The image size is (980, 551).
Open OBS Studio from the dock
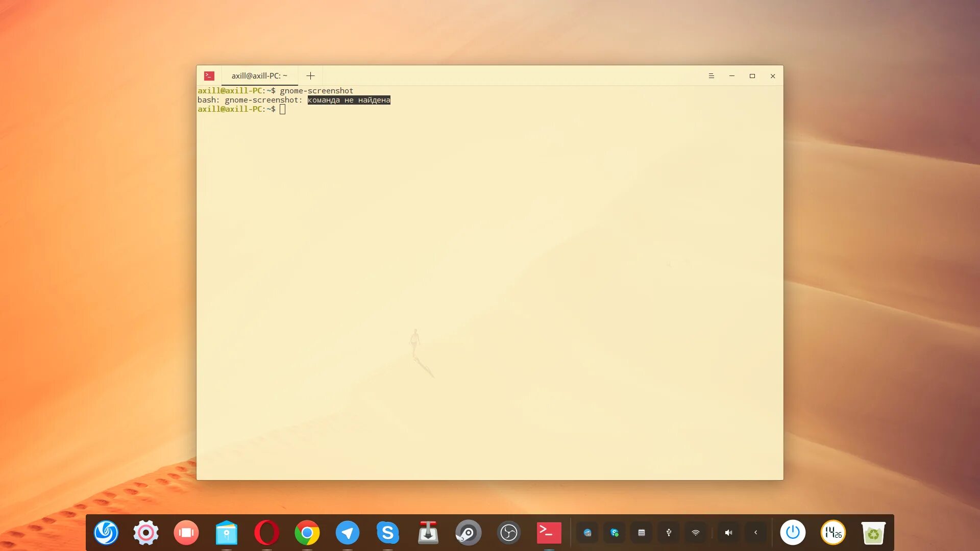coord(508,533)
